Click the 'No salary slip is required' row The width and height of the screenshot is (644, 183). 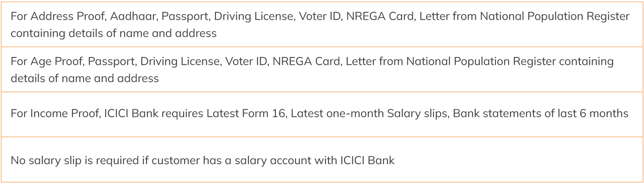click(321, 161)
